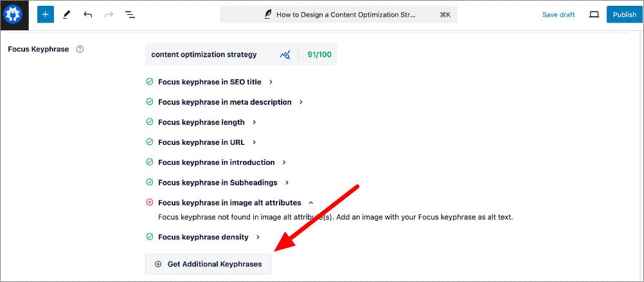The width and height of the screenshot is (644, 282).
Task: Click green check beside keyphrase density
Action: click(x=150, y=237)
